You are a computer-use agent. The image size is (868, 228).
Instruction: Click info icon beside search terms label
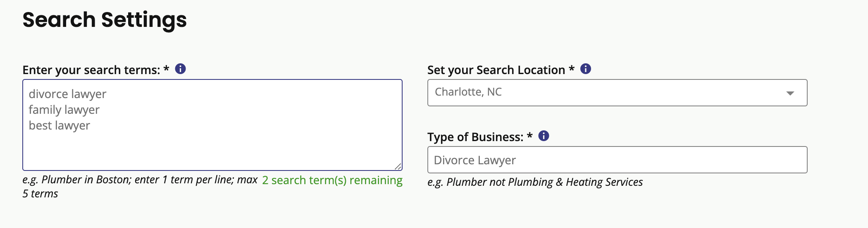(180, 69)
